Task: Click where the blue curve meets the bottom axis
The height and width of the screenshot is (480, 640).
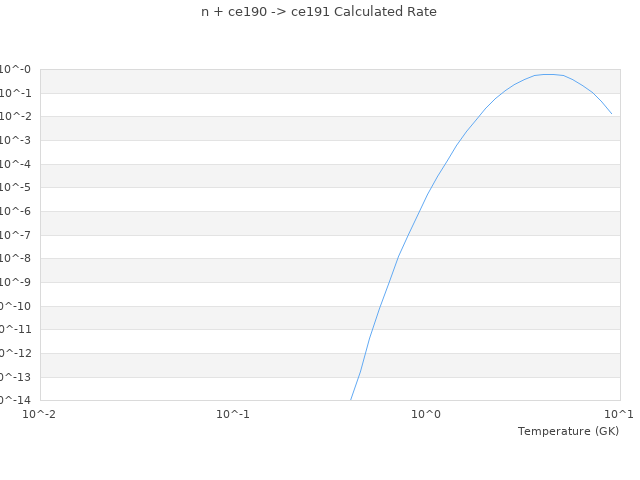Action: pos(351,400)
